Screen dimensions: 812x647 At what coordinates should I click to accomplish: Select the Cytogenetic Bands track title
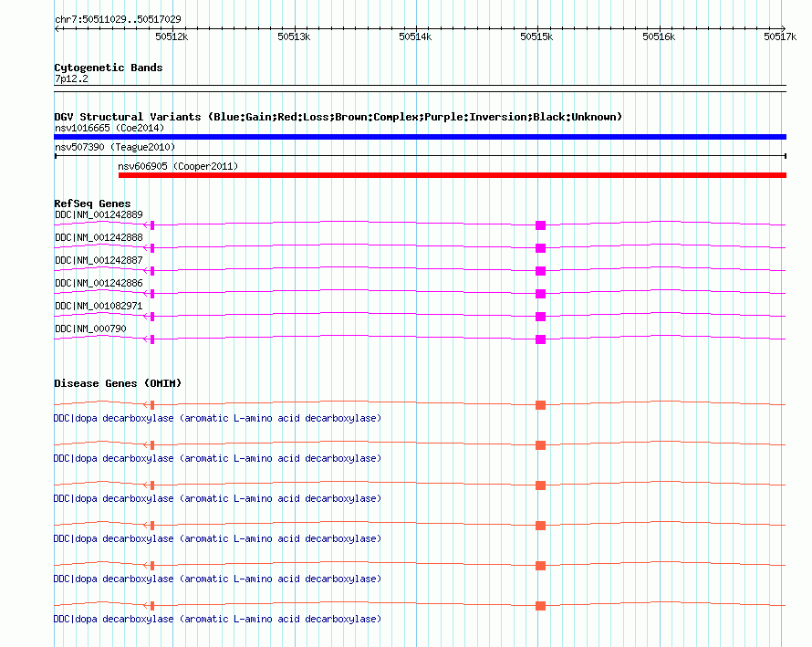[109, 68]
